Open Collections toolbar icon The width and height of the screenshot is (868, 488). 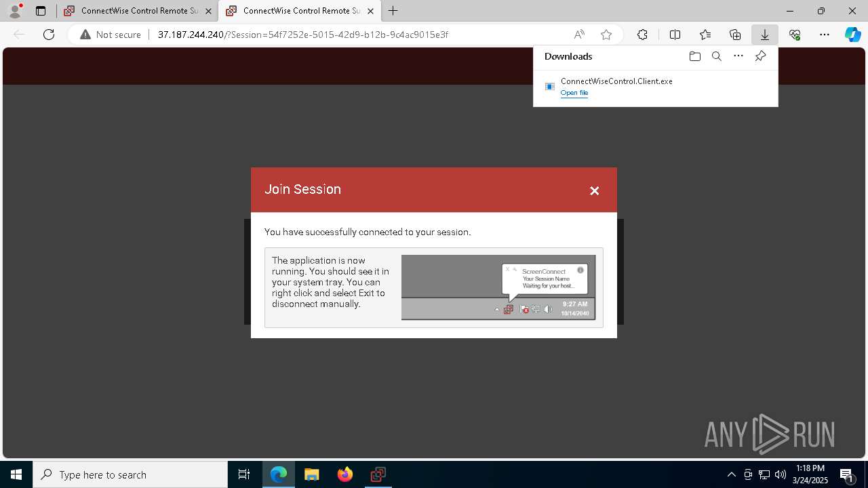click(735, 35)
